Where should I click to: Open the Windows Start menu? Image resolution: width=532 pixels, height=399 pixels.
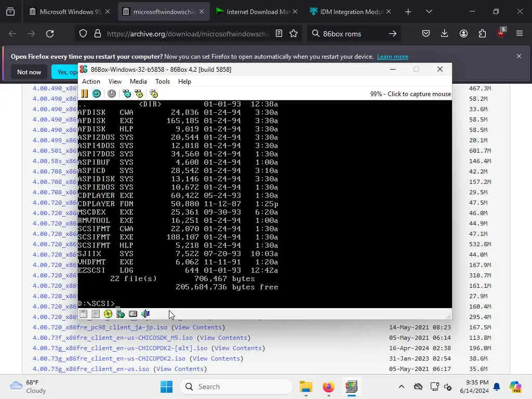[x=166, y=387]
